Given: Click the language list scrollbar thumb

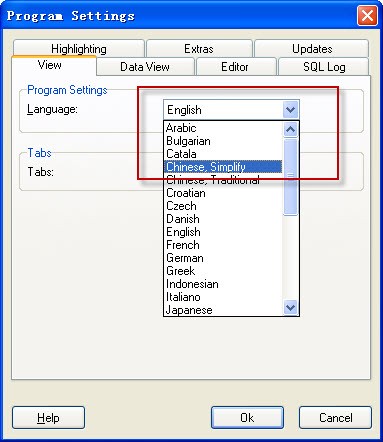Looking at the screenshot, I should click(290, 177).
